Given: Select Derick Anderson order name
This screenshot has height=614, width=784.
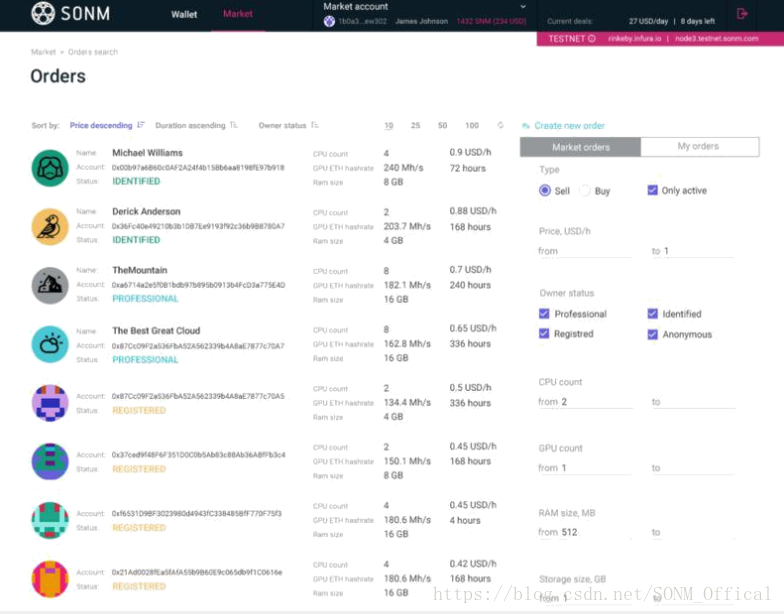Looking at the screenshot, I should pos(146,212).
